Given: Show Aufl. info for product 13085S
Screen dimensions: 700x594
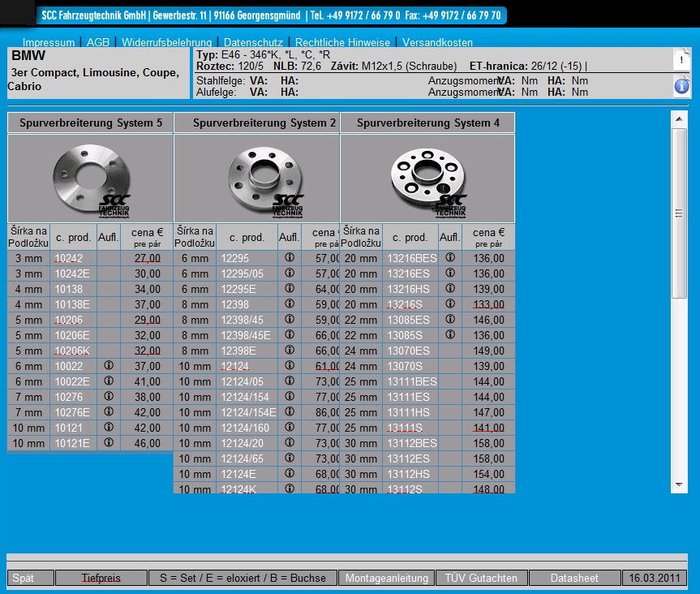Looking at the screenshot, I should [449, 335].
